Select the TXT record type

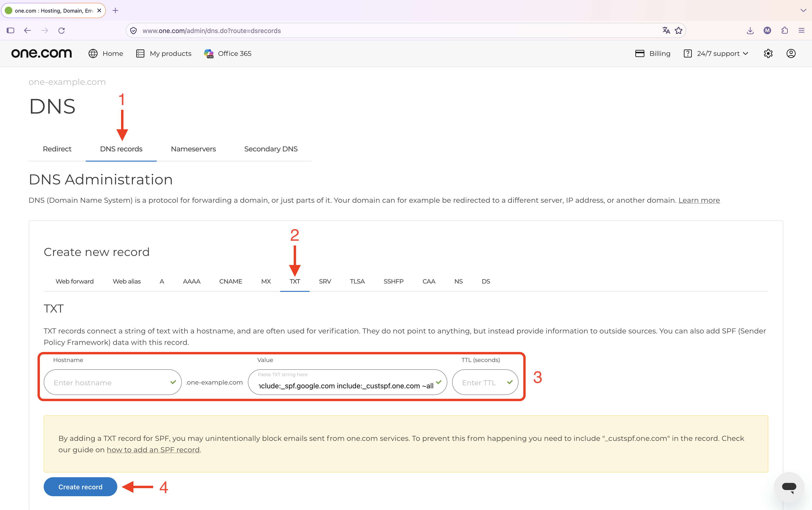(295, 281)
